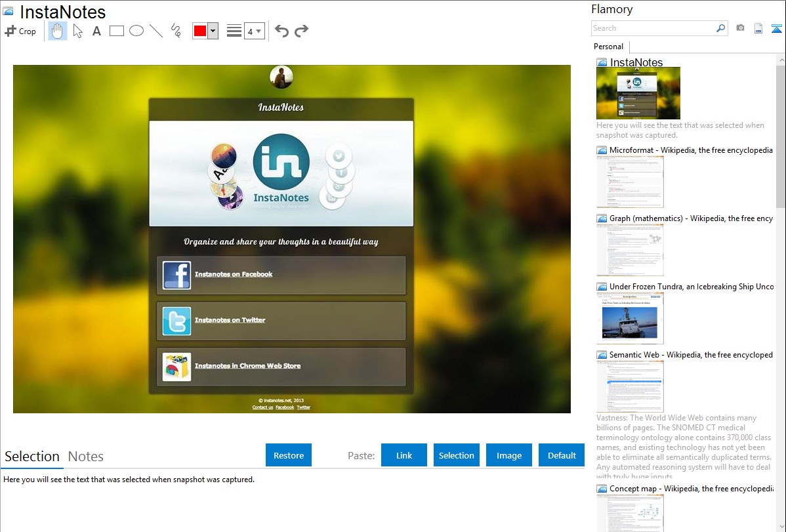The image size is (786, 532).
Task: Undo the last annotation
Action: click(281, 31)
